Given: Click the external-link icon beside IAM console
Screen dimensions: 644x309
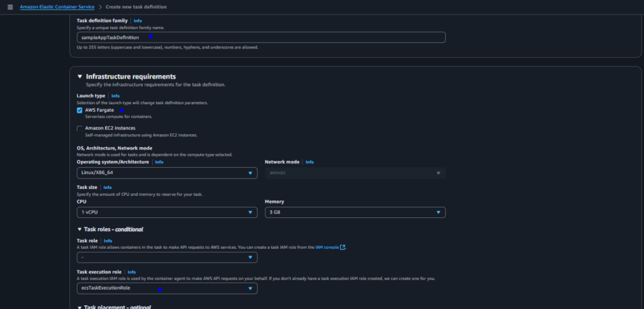Looking at the screenshot, I should (343, 247).
